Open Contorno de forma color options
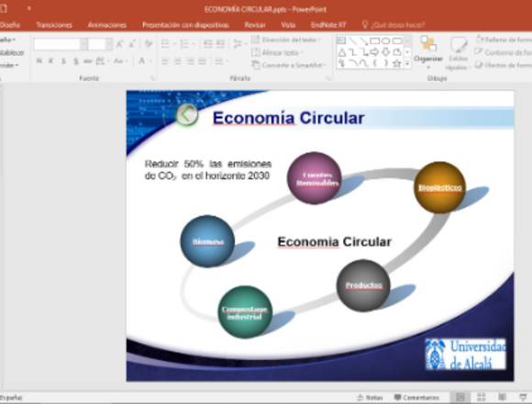The height and width of the screenshot is (404, 532). point(504,52)
